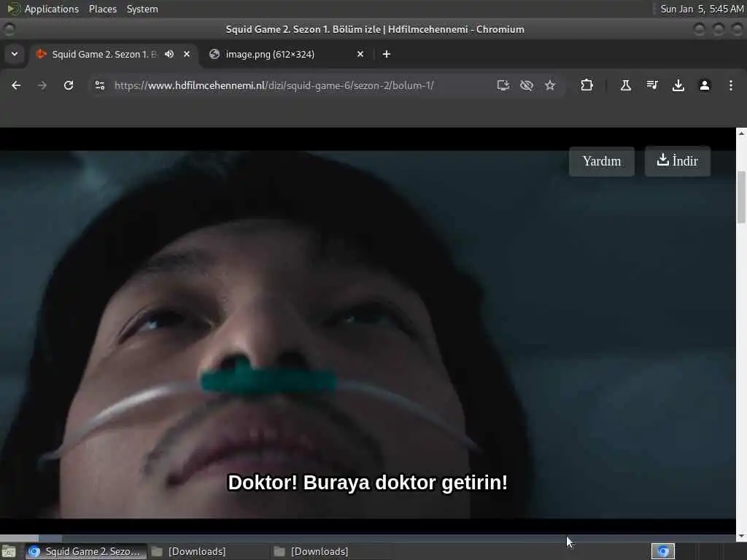This screenshot has height=560, width=747.
Task: Open site information controls icon
Action: point(99,85)
